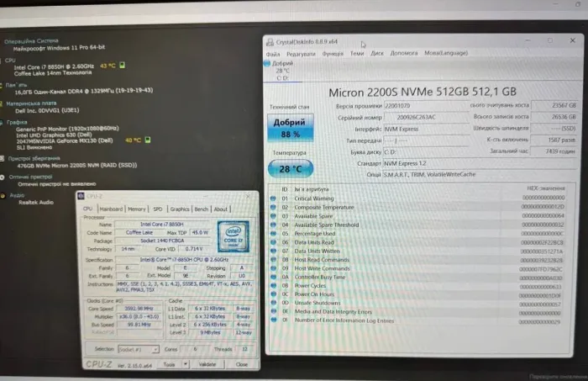Switch to the About tab in CPU-Z
This screenshot has height=381, width=588.
[220, 209]
